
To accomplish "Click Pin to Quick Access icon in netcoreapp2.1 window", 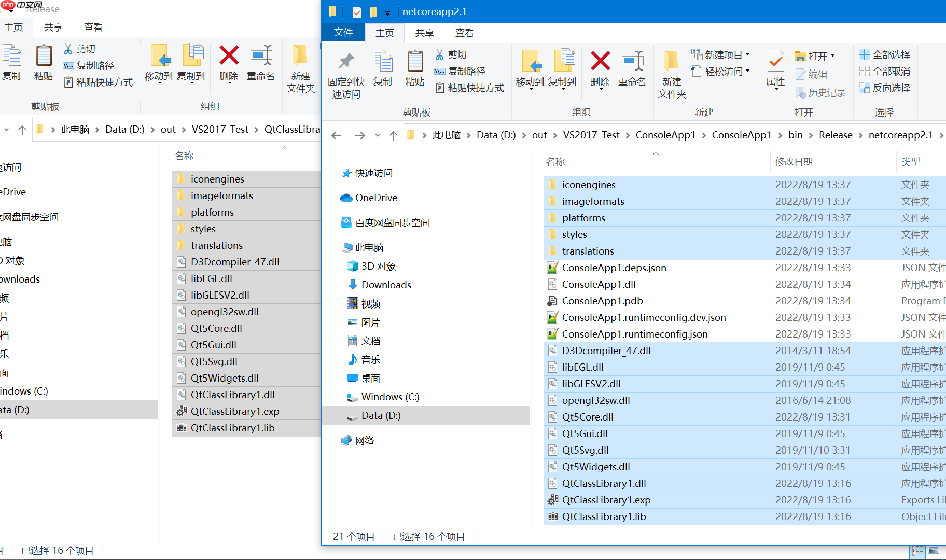I will 346,74.
